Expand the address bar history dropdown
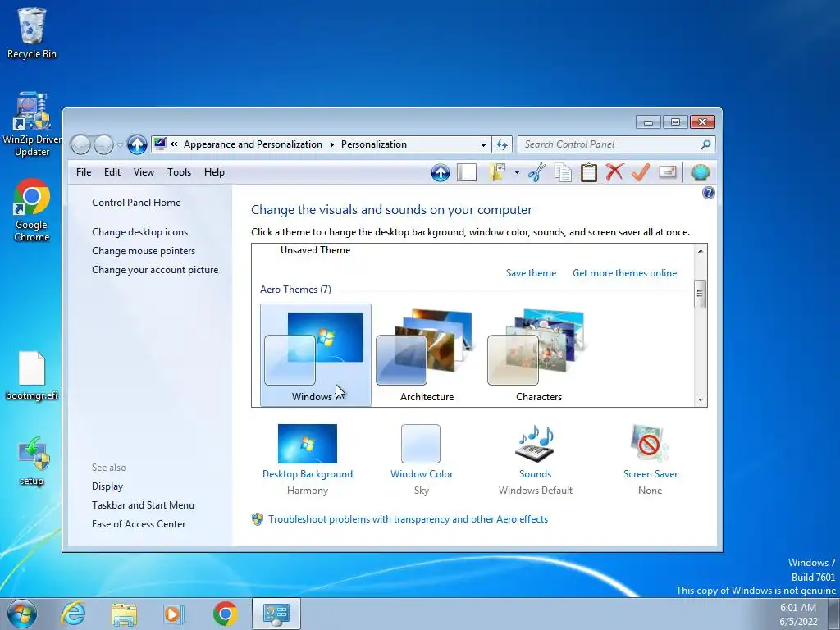 [x=483, y=144]
